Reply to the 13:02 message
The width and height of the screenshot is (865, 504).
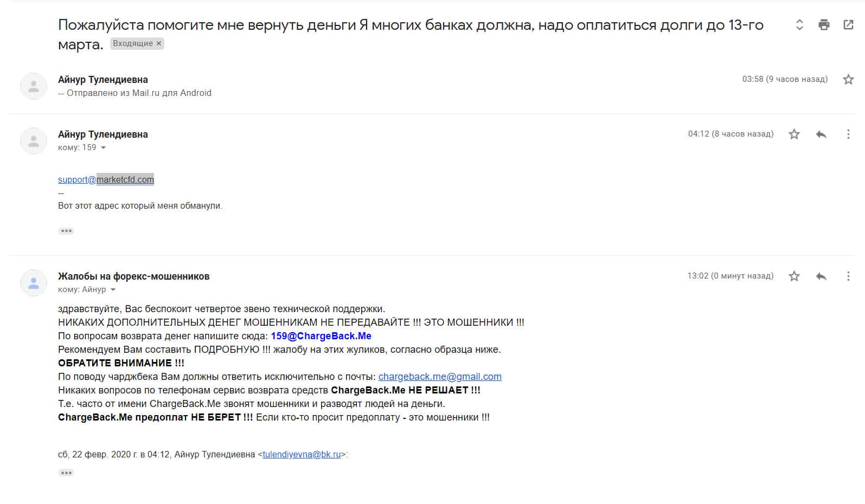pyautogui.click(x=821, y=276)
